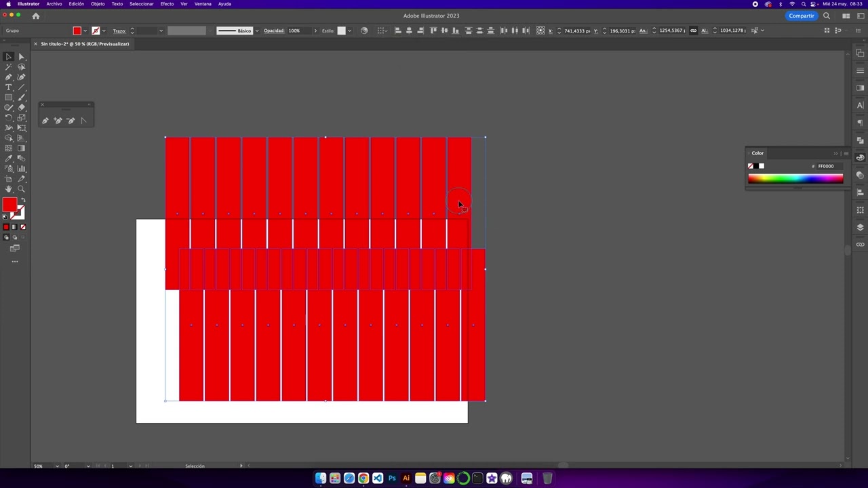Select the Rectangle tool
The image size is (868, 488).
(8, 98)
